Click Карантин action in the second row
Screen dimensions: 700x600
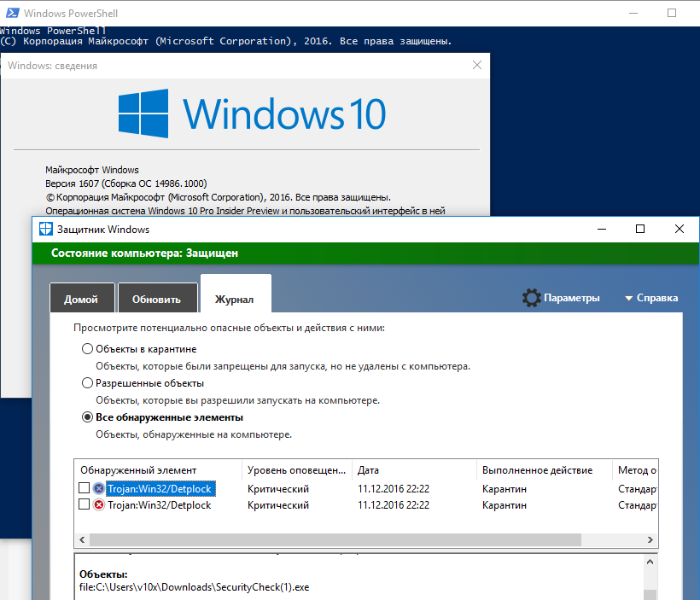point(505,505)
